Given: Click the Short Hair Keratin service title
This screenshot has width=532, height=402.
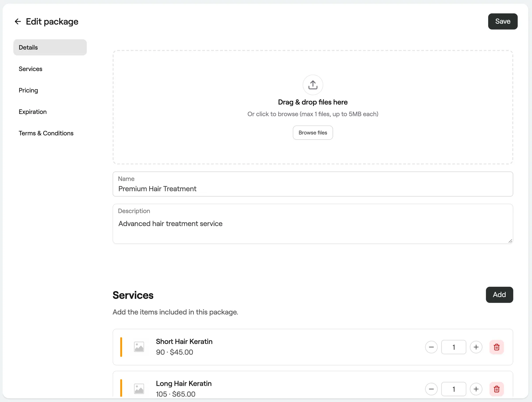Looking at the screenshot, I should (x=184, y=342).
